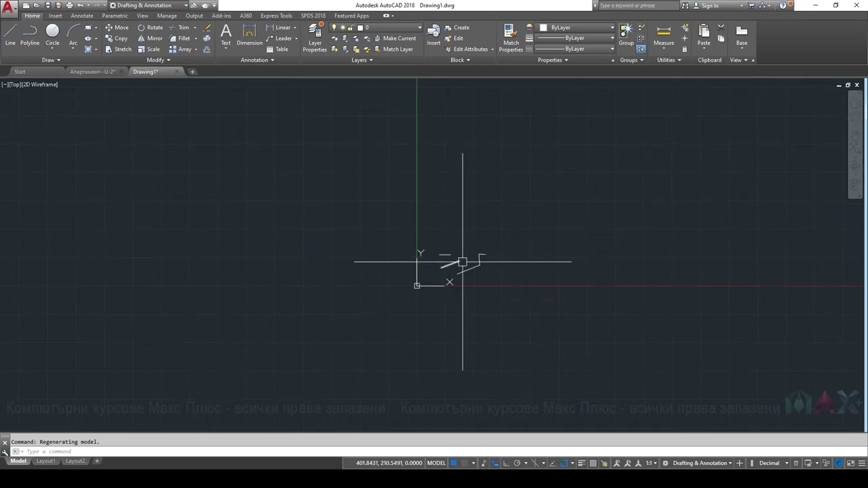Expand the Modify panel

coord(158,60)
